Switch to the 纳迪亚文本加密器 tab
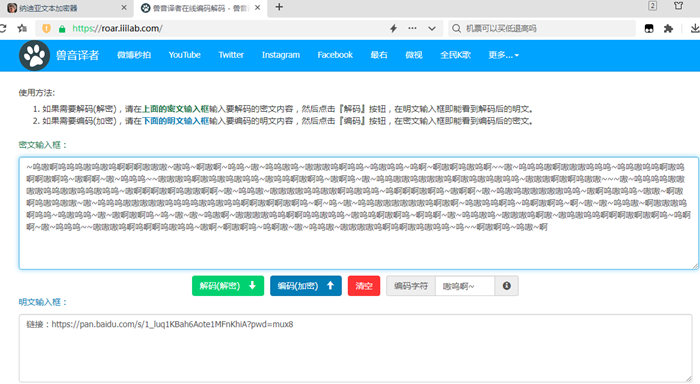 tap(67, 8)
